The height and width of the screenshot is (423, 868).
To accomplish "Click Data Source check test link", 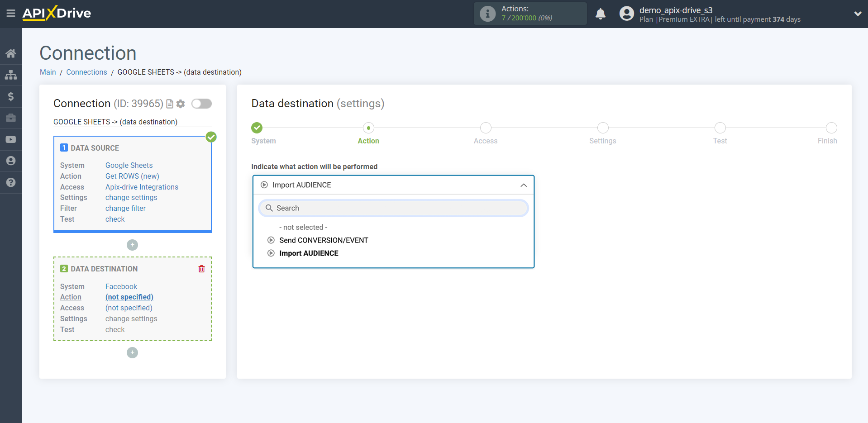I will pyautogui.click(x=115, y=219).
